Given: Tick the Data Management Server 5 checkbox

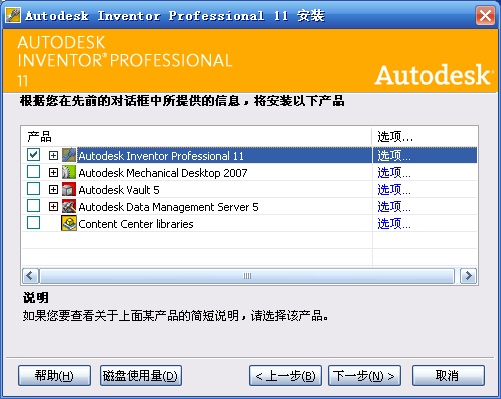Looking at the screenshot, I should coord(33,206).
